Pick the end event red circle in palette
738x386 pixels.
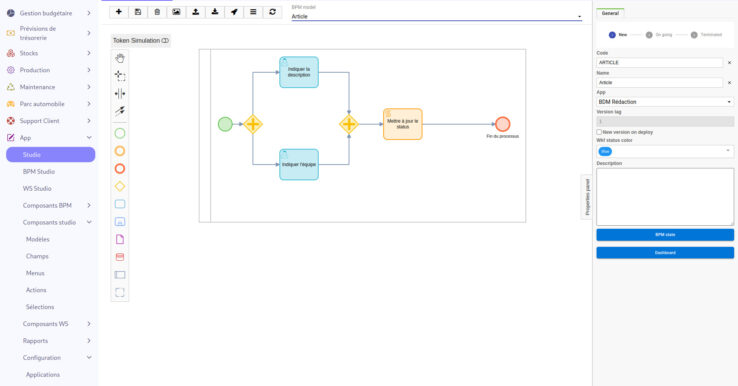[x=120, y=169]
